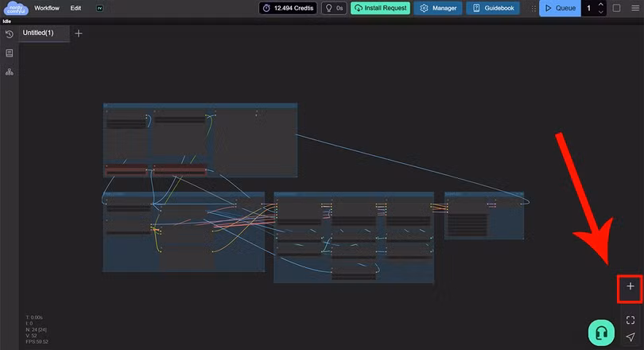Image resolution: width=644 pixels, height=350 pixels.
Task: Toggle the square checkbox beside the queue count
Action: coord(616,8)
